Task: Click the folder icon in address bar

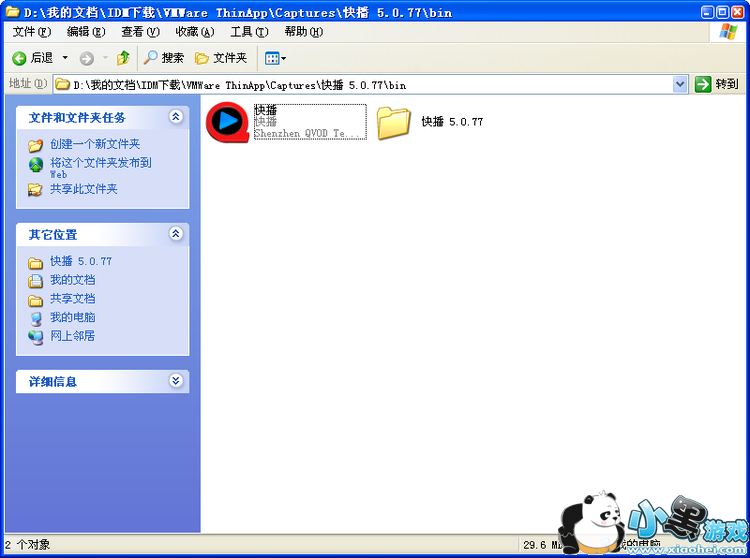Action: 62,85
